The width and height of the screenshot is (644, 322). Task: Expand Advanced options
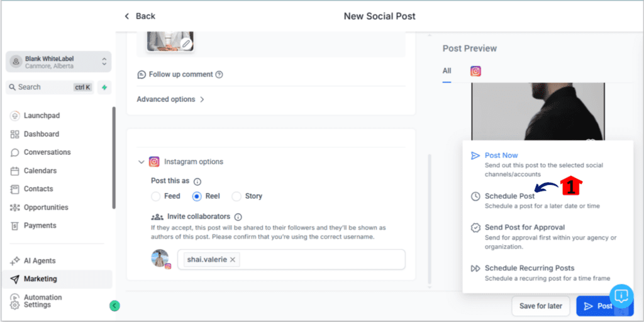pyautogui.click(x=170, y=99)
